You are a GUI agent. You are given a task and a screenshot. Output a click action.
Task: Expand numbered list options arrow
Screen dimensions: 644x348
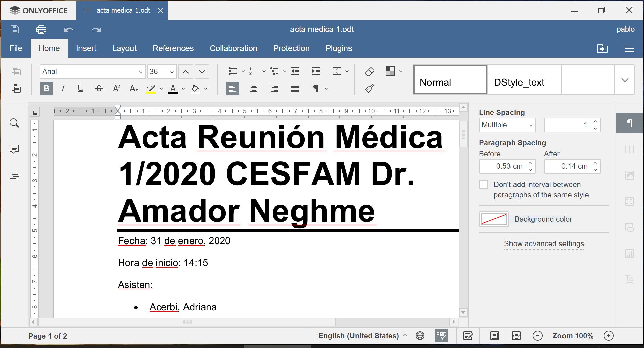coord(264,71)
